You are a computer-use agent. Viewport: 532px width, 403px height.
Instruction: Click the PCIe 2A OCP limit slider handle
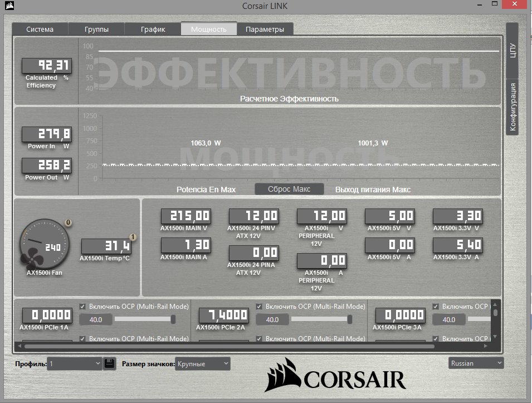[x=349, y=319]
